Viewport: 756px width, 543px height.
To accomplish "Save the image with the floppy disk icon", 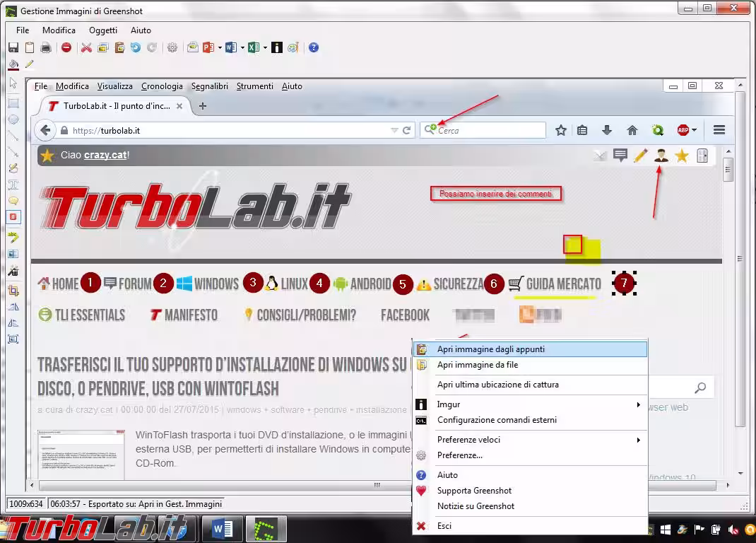I will [13, 47].
